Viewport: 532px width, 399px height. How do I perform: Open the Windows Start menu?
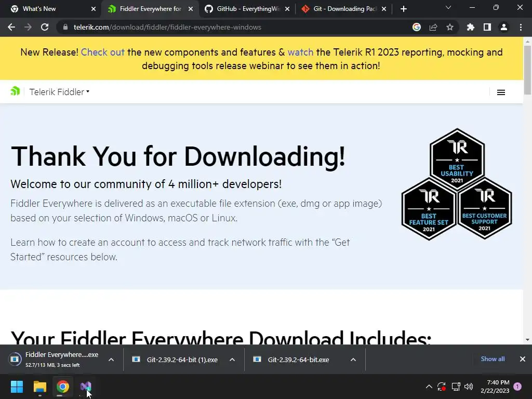pyautogui.click(x=17, y=387)
